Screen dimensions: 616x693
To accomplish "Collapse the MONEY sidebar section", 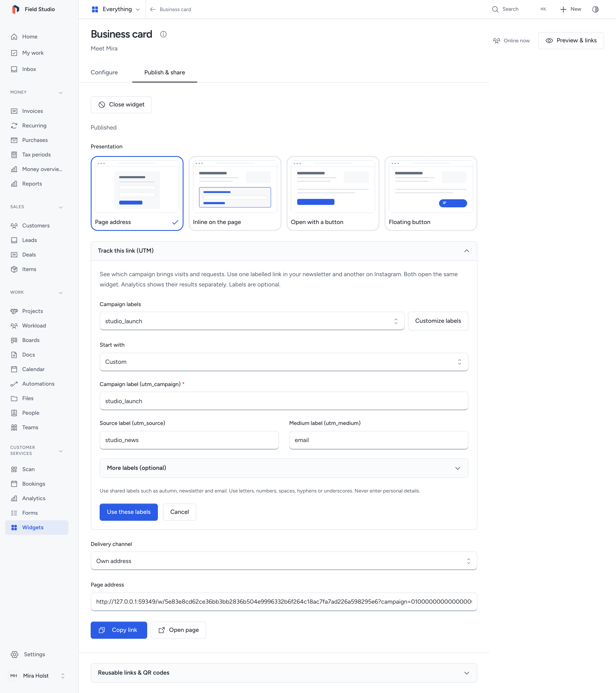I will [x=37, y=92].
